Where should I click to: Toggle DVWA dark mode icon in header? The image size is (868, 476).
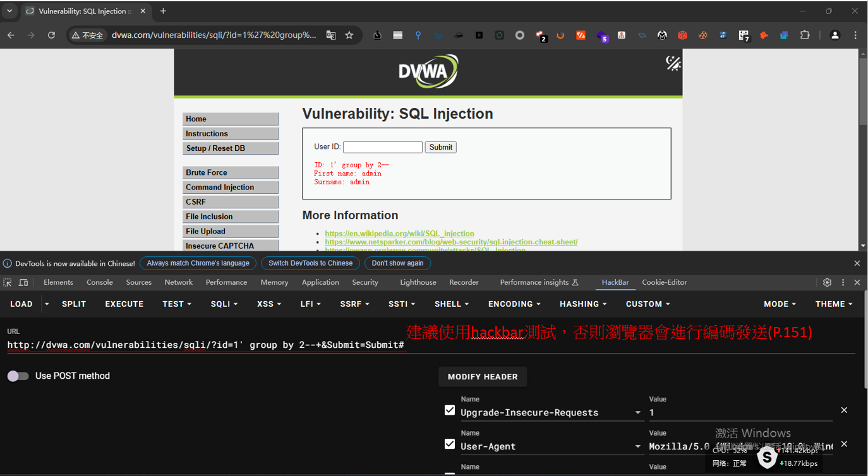coord(673,62)
